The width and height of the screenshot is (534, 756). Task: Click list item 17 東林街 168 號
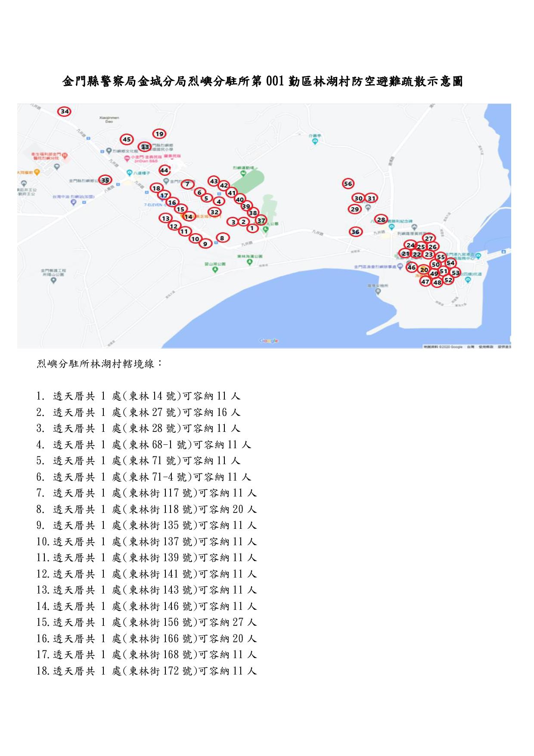click(x=146, y=654)
